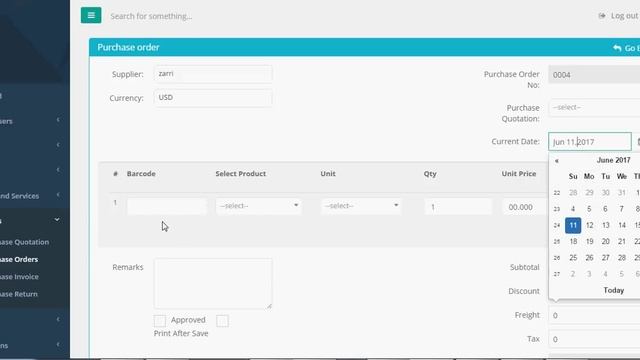
Task: Click the Current Date input
Action: tap(590, 142)
